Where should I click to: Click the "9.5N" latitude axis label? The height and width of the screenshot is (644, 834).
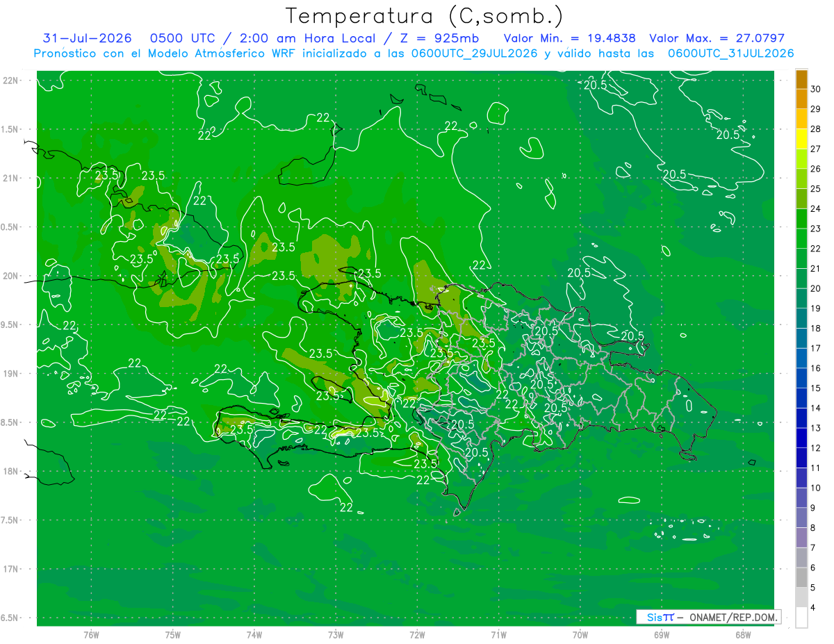pos(10,325)
